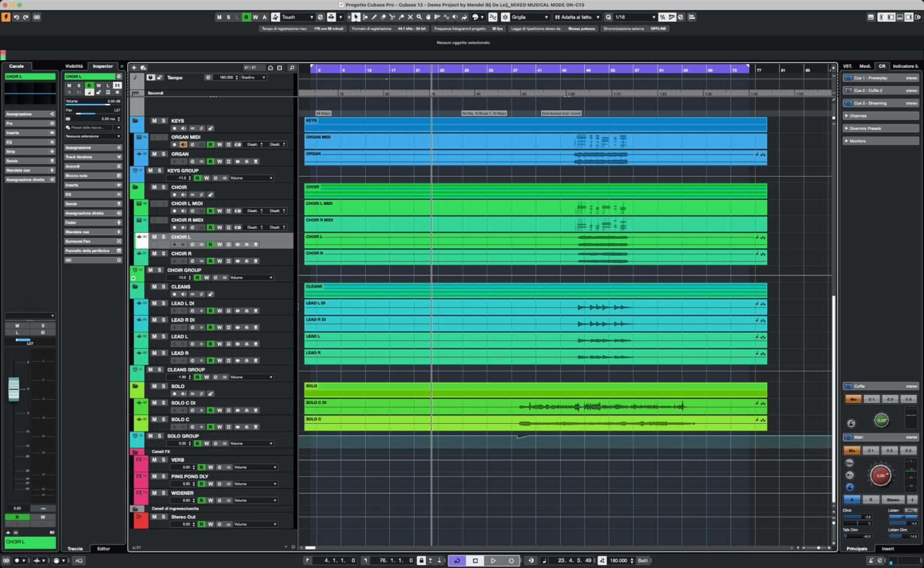Viewport: 924px width, 568px height.
Task: Select the Eraser tool in the toolbar
Action: coord(383,17)
